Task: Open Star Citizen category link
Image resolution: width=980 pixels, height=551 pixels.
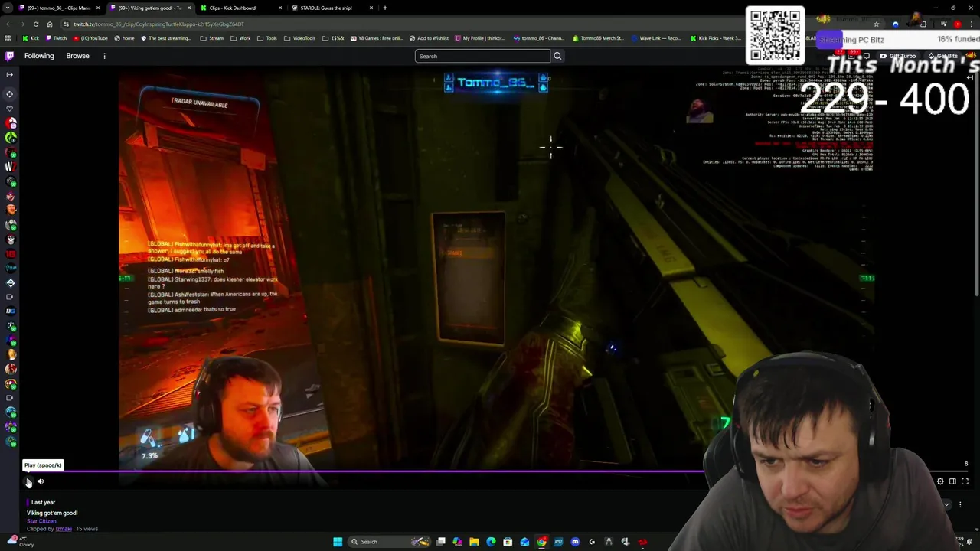Action: coord(41,521)
